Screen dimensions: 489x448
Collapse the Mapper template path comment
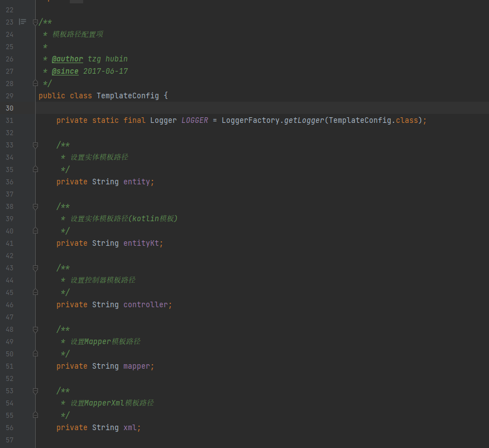coord(35,329)
